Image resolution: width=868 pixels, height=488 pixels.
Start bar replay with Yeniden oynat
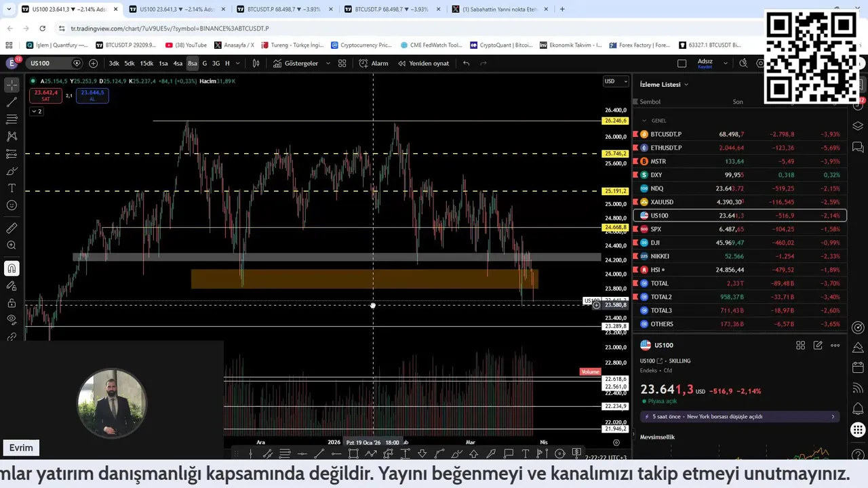click(x=423, y=63)
